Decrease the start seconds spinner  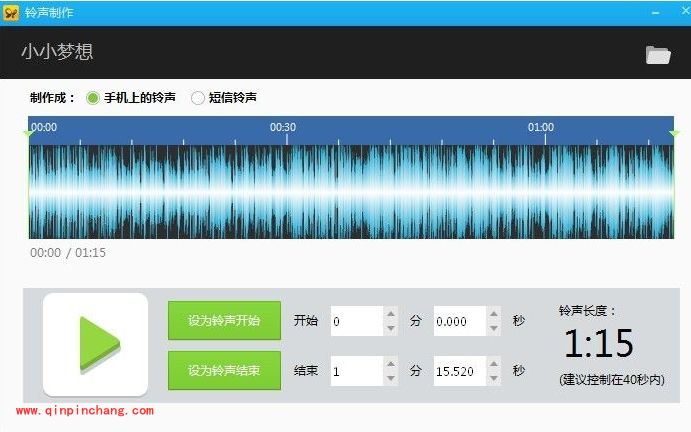(x=493, y=328)
